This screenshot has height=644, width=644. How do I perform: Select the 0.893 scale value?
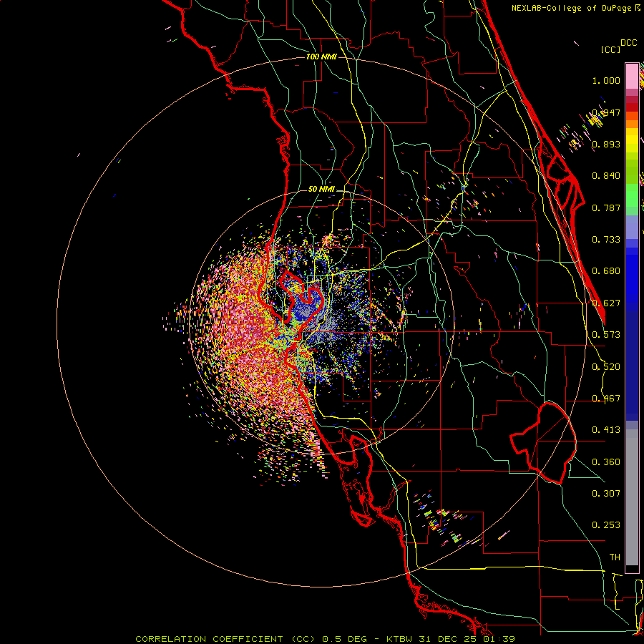tap(606, 144)
